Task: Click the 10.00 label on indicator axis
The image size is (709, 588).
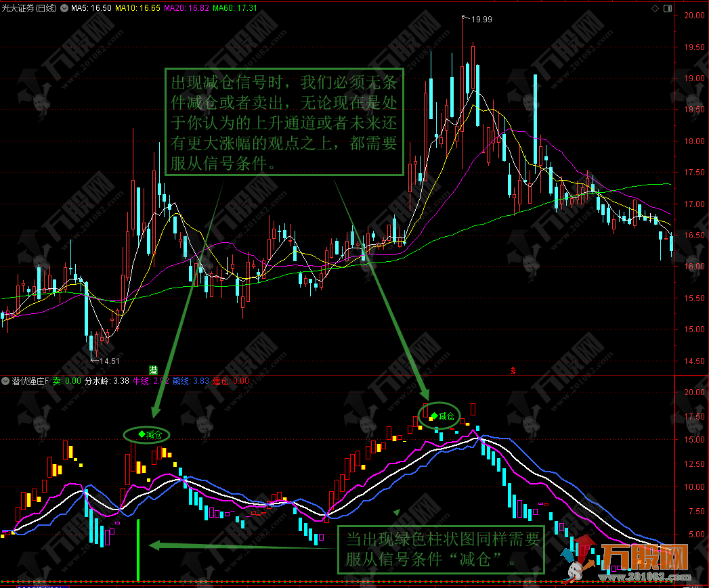Action: tap(694, 487)
